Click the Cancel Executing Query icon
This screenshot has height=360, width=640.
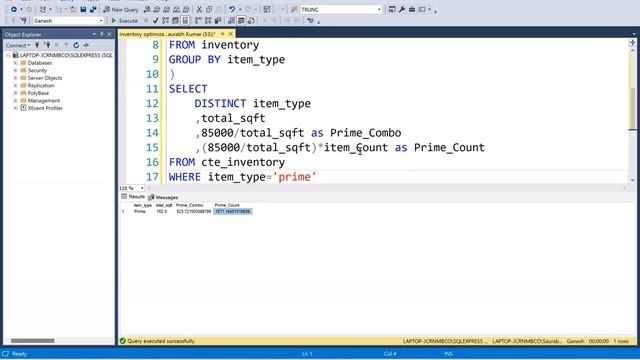[146, 20]
